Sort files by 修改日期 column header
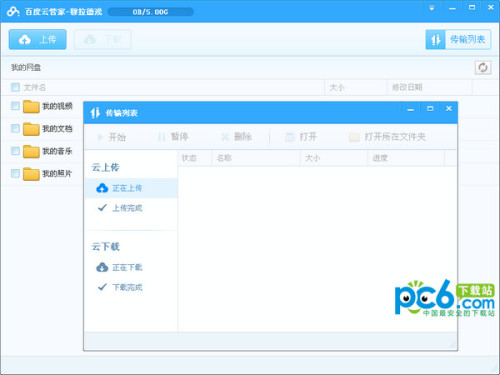Viewport: 500px width, 375px height. [x=429, y=87]
